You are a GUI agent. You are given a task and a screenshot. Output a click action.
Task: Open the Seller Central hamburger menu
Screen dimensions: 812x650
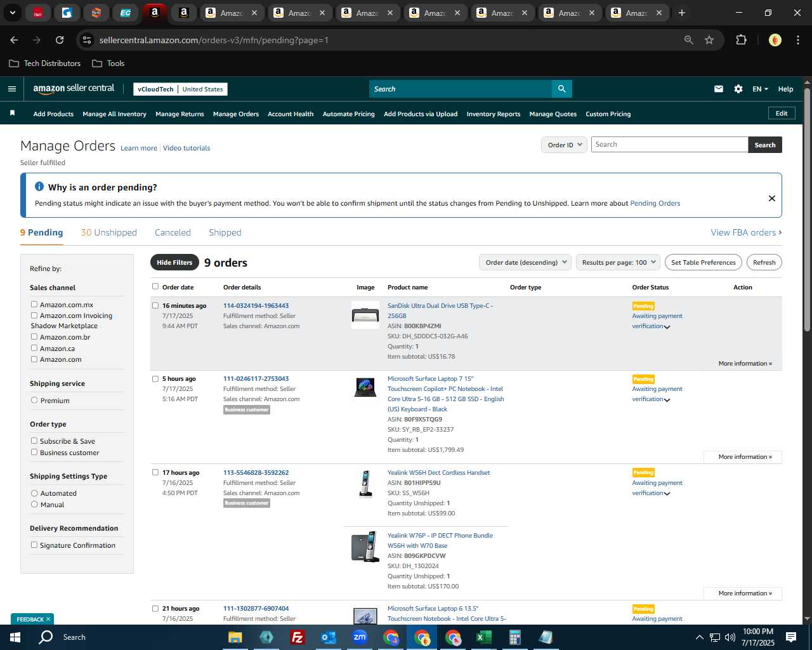[x=11, y=89]
